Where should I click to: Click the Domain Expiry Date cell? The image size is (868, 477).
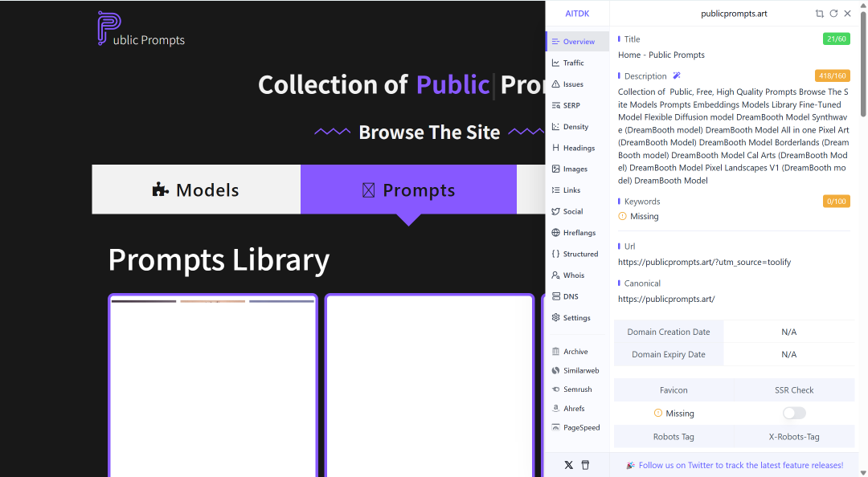point(669,354)
